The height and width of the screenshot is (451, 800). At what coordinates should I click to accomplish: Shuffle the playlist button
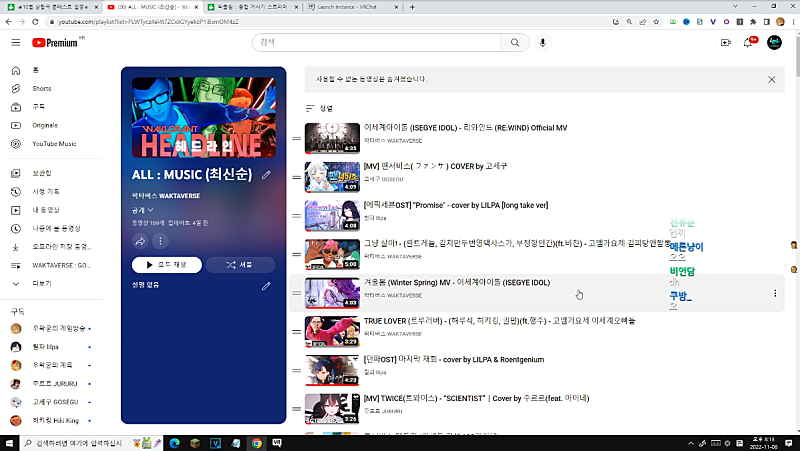tap(240, 265)
